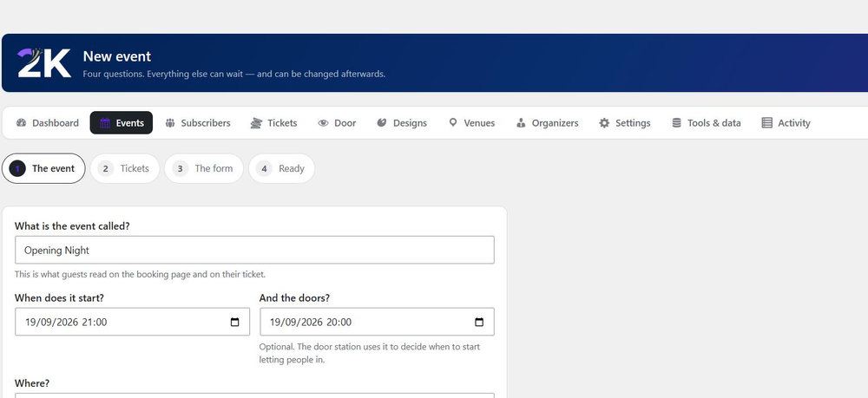Open Tools & data page
This screenshot has width=868, height=398.
click(x=707, y=123)
